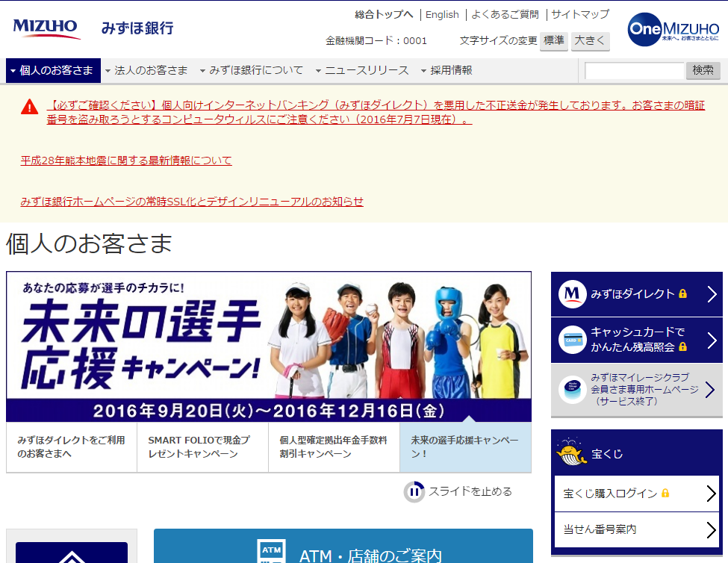Expand the ニュースリリース menu
The image size is (728, 563).
tap(362, 70)
